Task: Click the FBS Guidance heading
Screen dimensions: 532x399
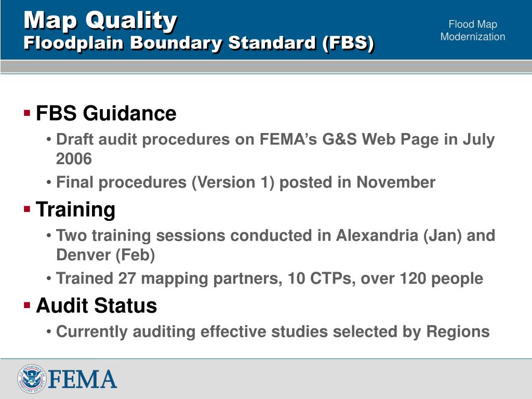Action: point(106,113)
